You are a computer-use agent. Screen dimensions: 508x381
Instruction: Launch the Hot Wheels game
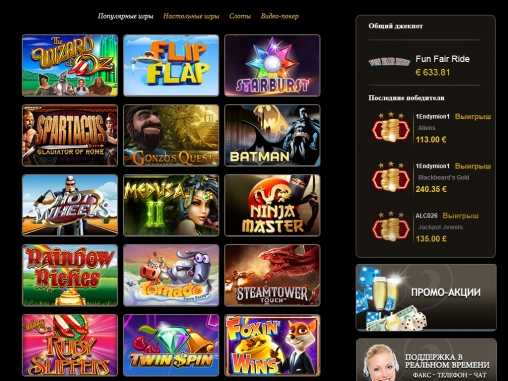tap(70, 205)
